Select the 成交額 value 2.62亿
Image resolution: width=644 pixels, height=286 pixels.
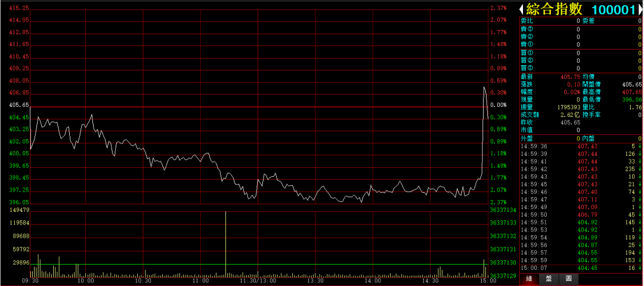[571, 115]
